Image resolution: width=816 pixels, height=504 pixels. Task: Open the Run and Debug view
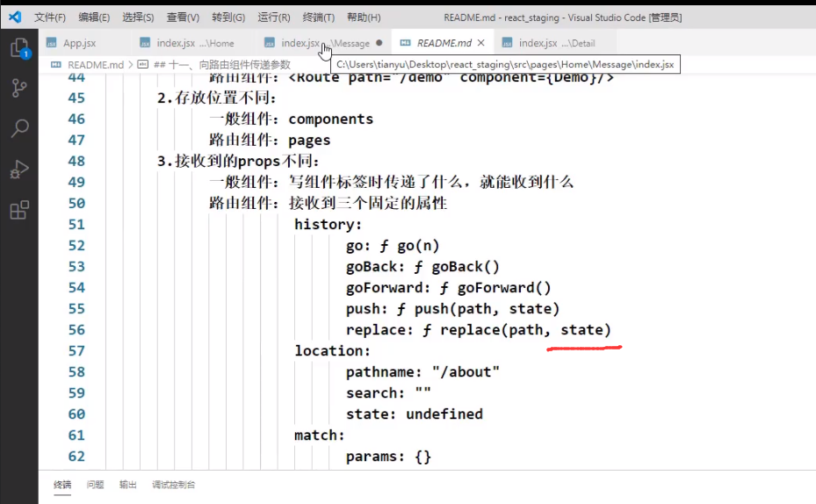pyautogui.click(x=19, y=169)
